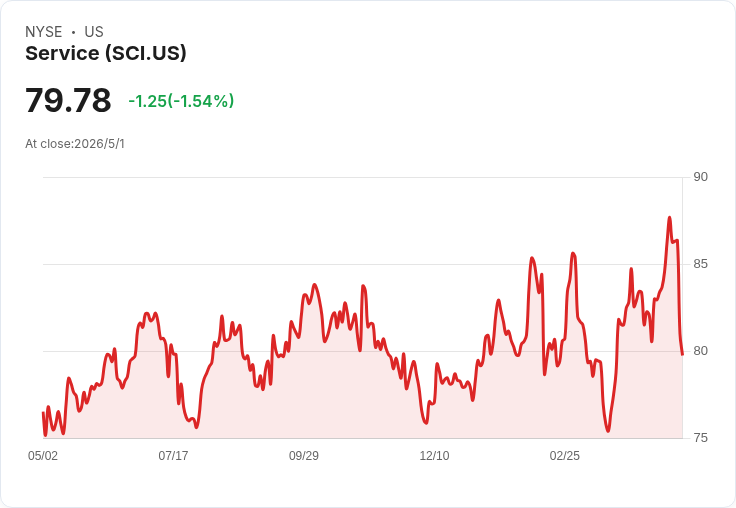Click the 07/17 date label on x-axis
736x508 pixels.
click(173, 455)
